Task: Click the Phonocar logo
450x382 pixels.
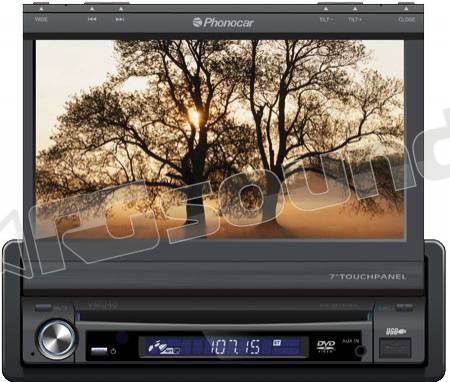Action: (x=223, y=22)
